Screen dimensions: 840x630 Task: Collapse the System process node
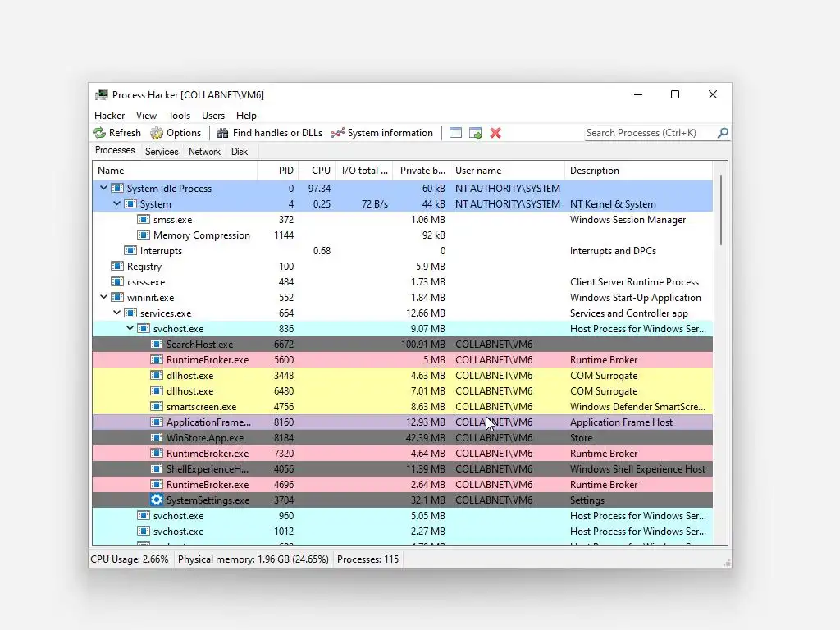click(x=116, y=203)
